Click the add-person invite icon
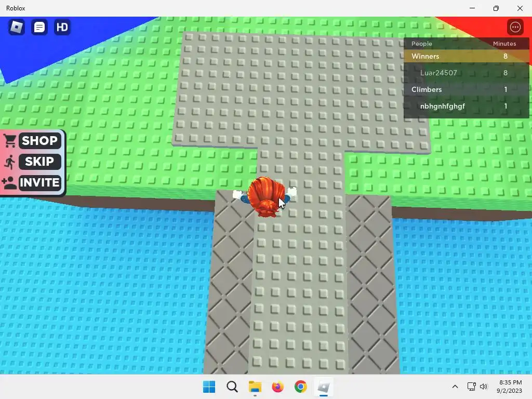Viewport: 532px width, 399px height. [x=9, y=182]
